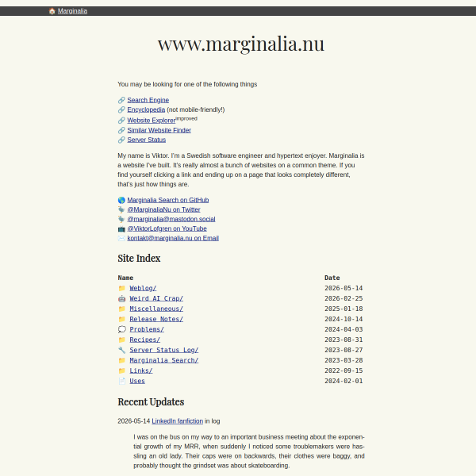Click bird icon beside mastodon.social link
Image resolution: width=476 pixels, height=476 pixels.
(x=121, y=219)
